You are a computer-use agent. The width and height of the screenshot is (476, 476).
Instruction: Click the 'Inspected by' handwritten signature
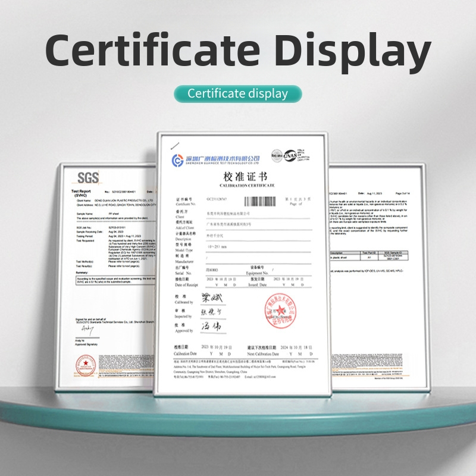click(209, 311)
